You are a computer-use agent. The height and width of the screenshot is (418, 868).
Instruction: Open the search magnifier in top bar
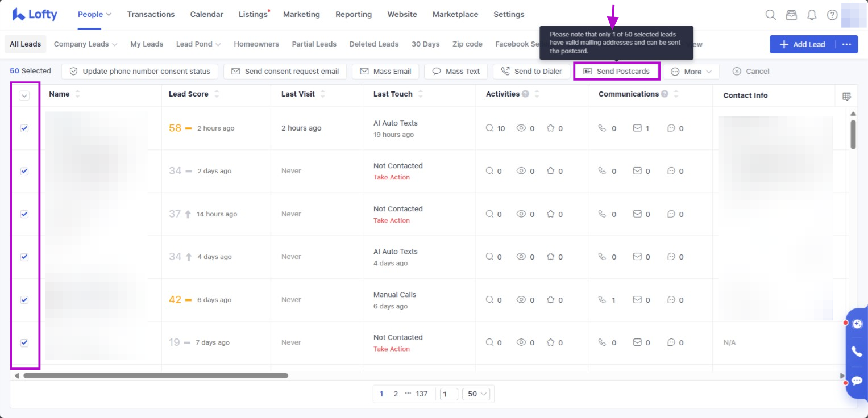pos(770,15)
